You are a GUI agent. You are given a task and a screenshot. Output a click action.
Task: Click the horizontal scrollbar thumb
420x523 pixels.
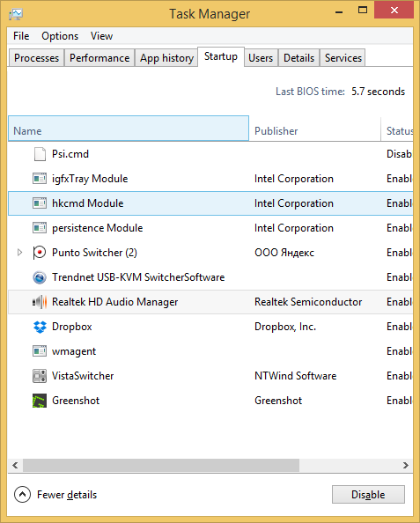(x=161, y=465)
